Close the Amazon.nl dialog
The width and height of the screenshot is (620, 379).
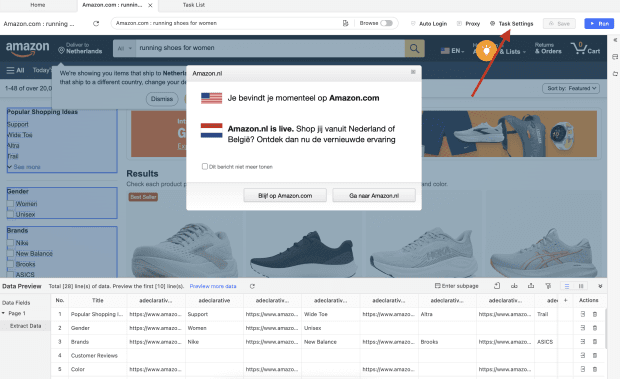413,72
